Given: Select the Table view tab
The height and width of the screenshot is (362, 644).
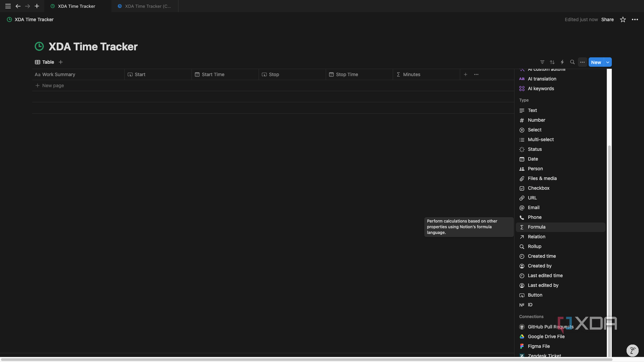Looking at the screenshot, I should [x=45, y=62].
